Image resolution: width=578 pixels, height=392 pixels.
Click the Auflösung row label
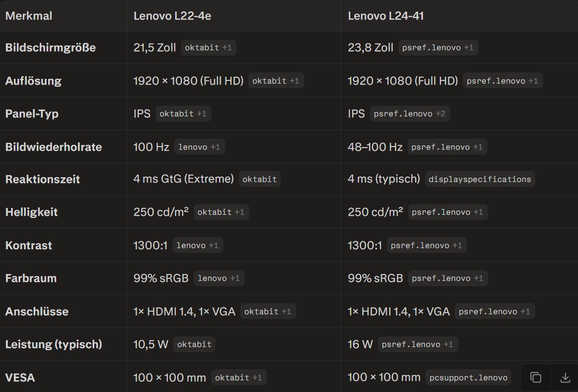33,81
